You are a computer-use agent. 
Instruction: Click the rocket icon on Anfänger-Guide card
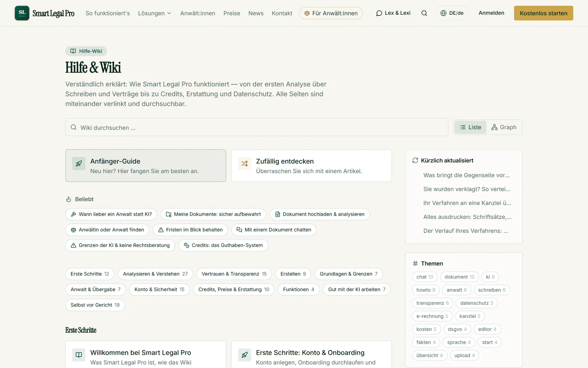tap(79, 164)
